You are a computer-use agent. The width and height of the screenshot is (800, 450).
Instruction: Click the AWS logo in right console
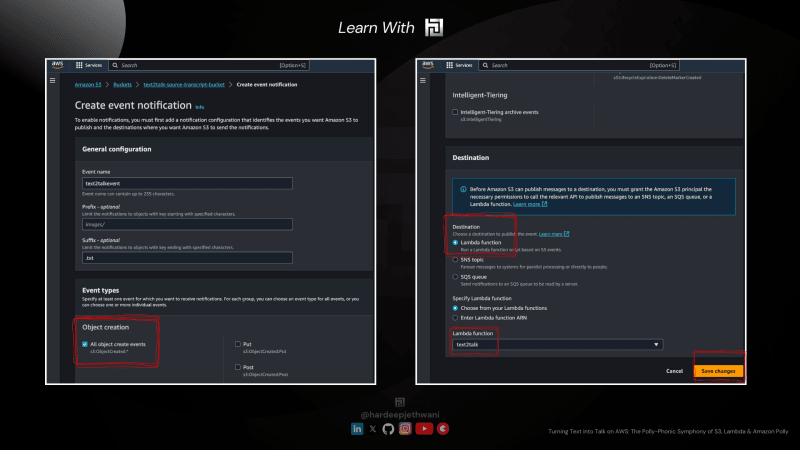coord(428,65)
